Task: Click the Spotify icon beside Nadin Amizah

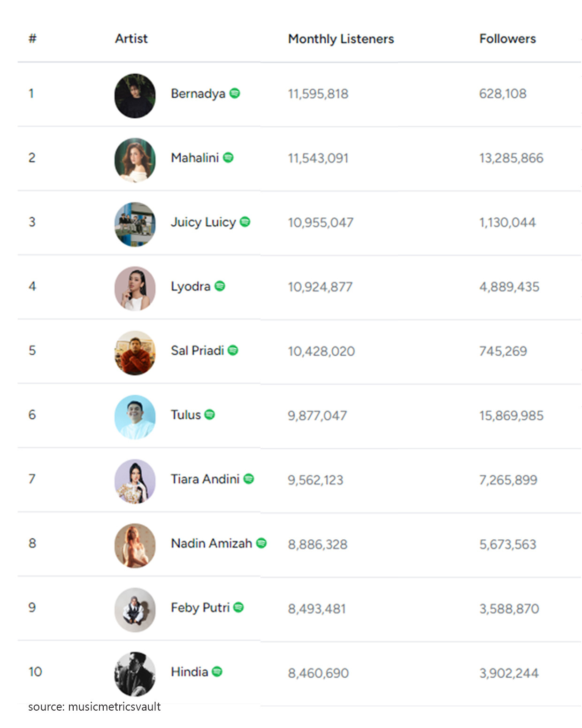Action: 261,543
